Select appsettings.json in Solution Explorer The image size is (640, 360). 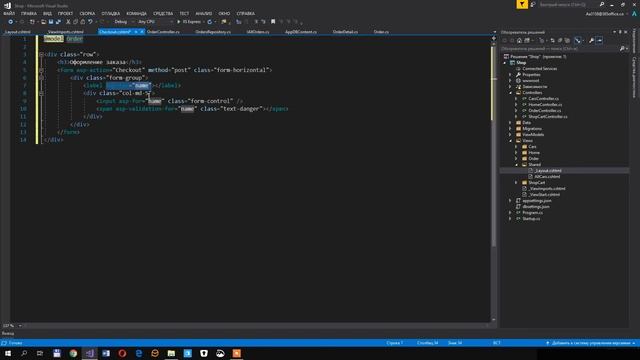536,201
